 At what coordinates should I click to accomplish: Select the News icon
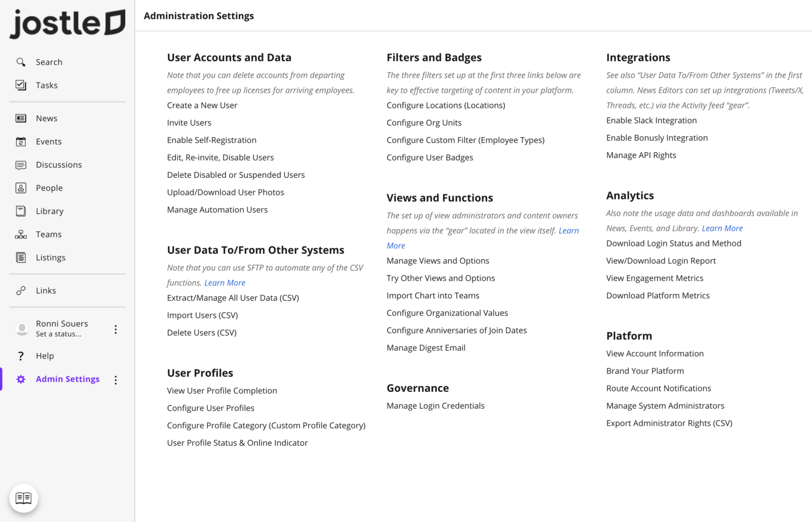(x=21, y=118)
